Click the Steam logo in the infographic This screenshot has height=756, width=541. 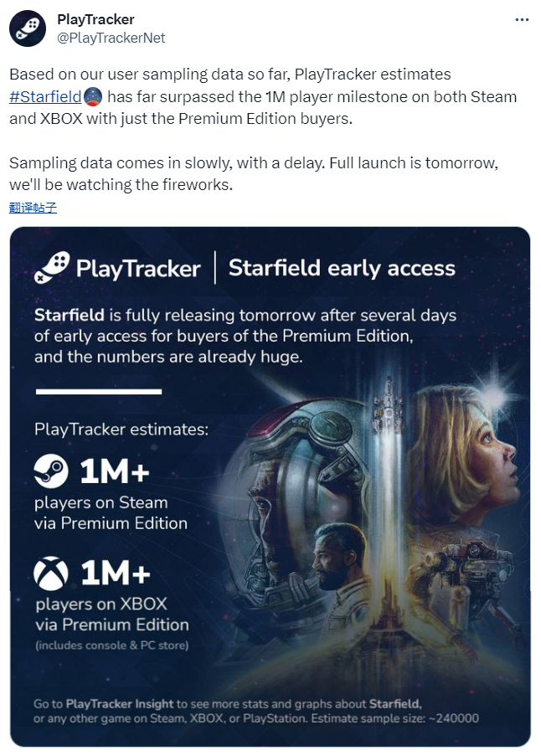click(51, 471)
